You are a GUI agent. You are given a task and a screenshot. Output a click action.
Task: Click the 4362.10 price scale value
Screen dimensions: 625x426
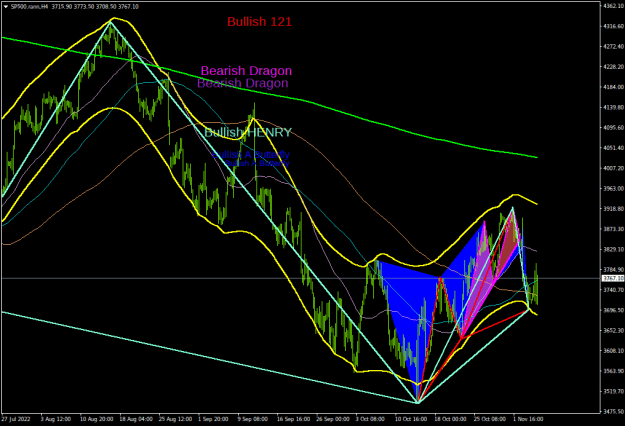tap(613, 6)
